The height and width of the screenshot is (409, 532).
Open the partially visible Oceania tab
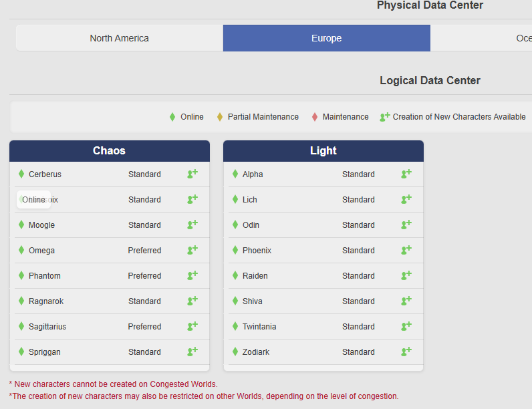(x=481, y=38)
